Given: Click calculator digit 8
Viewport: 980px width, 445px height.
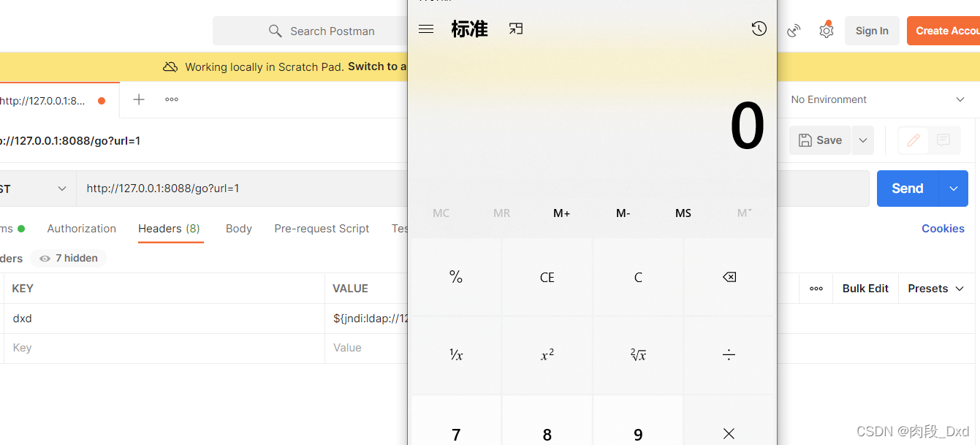Looking at the screenshot, I should 547,433.
